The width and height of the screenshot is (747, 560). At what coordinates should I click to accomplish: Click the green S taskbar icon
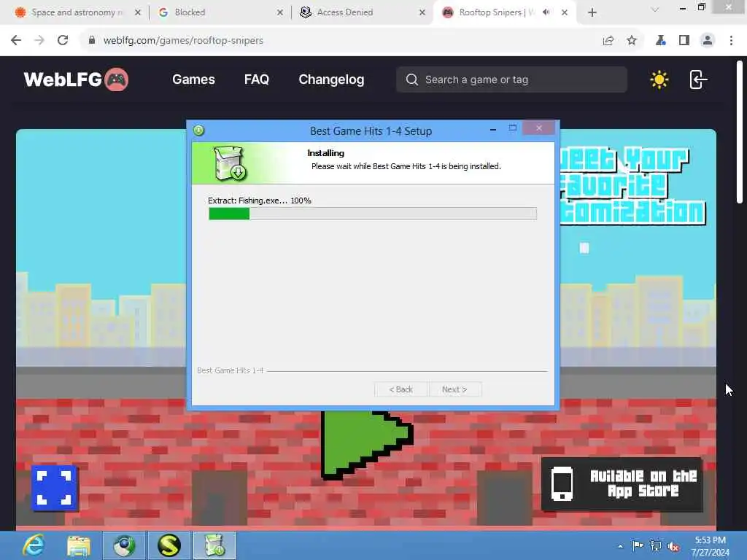(x=169, y=545)
